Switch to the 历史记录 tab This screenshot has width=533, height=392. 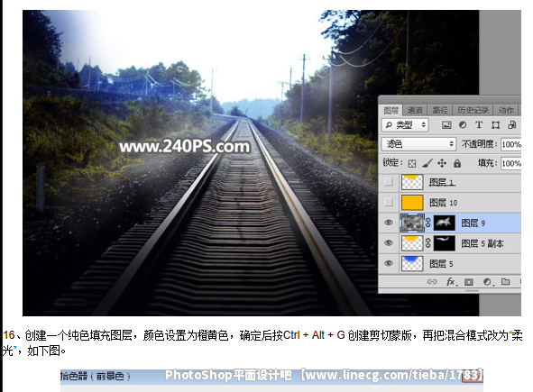tap(473, 111)
